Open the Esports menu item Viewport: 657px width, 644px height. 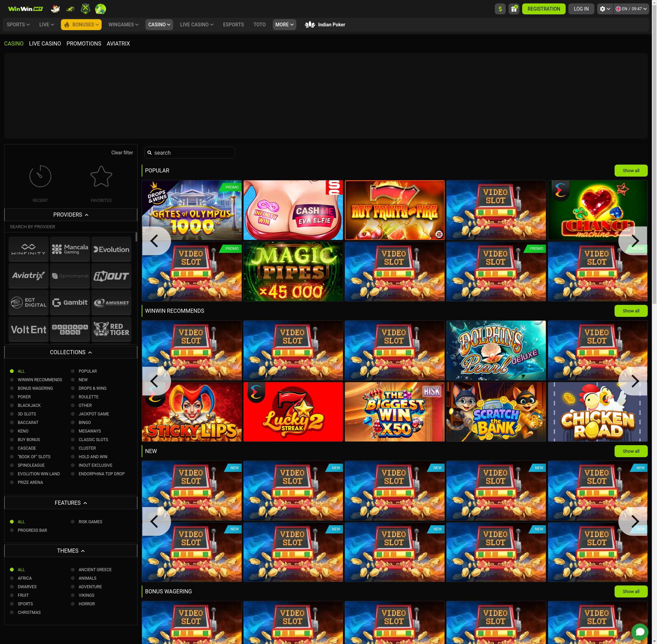click(233, 25)
